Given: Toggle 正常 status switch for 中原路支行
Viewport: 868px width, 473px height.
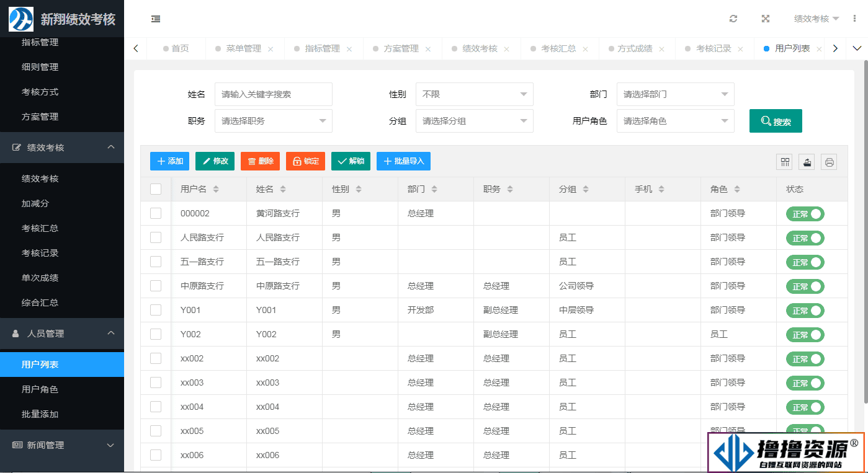Looking at the screenshot, I should coord(805,286).
